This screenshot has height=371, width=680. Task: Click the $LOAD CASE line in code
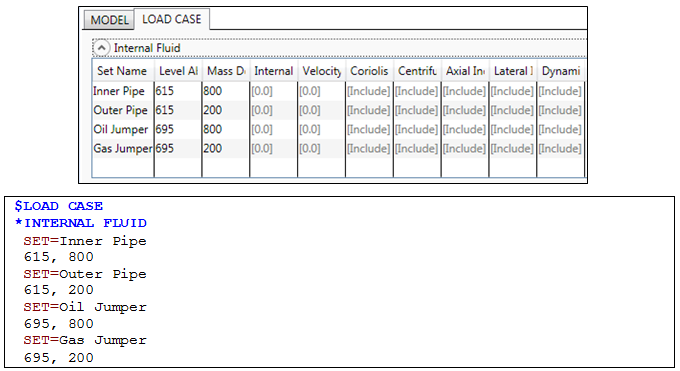(59, 206)
